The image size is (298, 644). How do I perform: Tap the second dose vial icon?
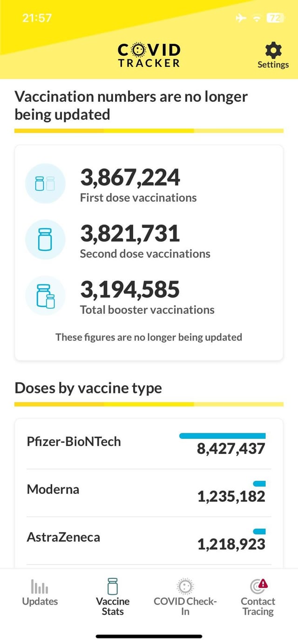(x=45, y=239)
